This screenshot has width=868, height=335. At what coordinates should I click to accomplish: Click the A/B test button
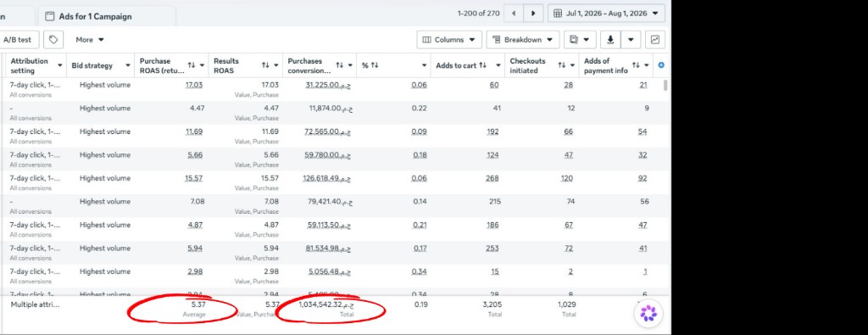point(19,40)
